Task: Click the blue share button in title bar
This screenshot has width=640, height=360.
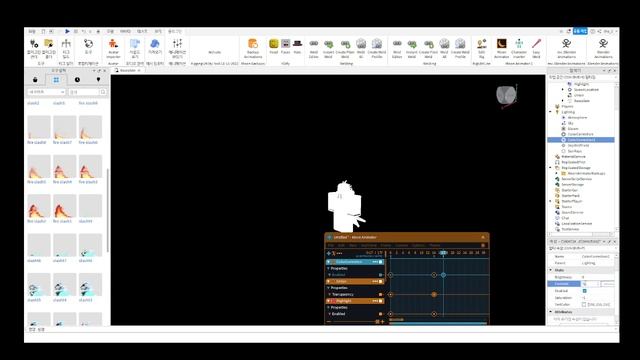Action: click(580, 31)
